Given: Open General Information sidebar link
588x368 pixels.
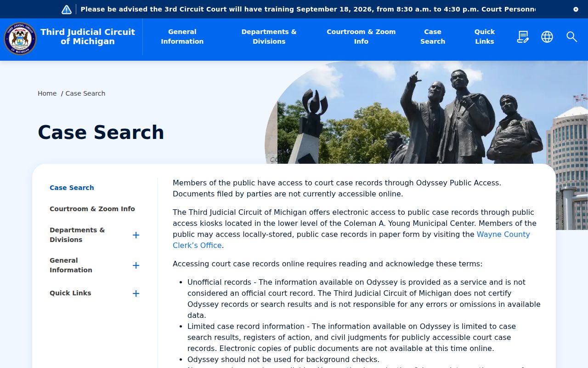Looking at the screenshot, I should point(71,265).
